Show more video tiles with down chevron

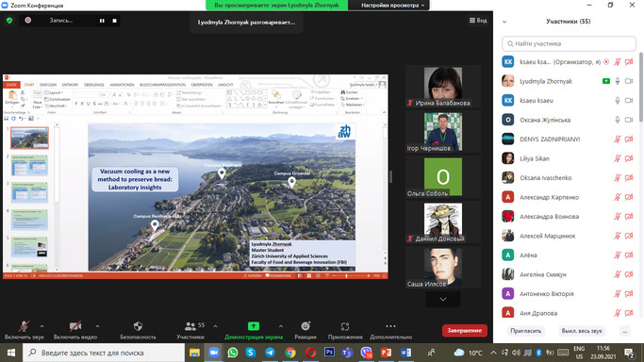[x=443, y=299]
